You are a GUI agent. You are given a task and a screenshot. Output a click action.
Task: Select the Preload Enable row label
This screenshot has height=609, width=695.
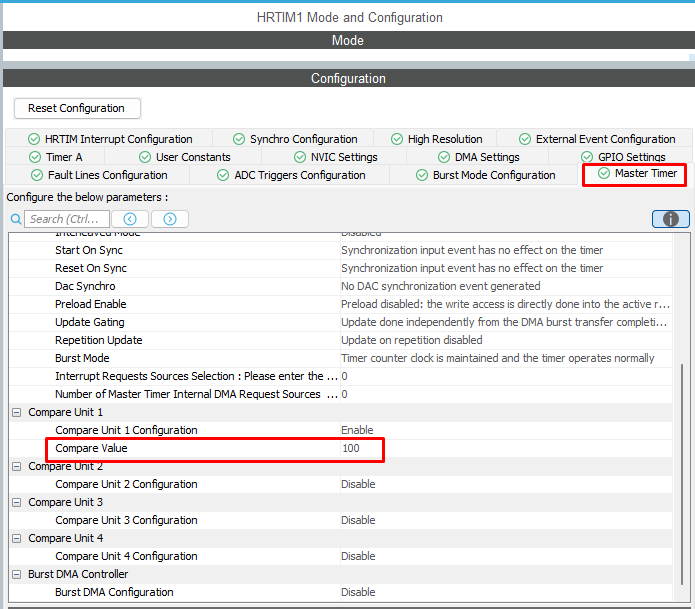[91, 304]
